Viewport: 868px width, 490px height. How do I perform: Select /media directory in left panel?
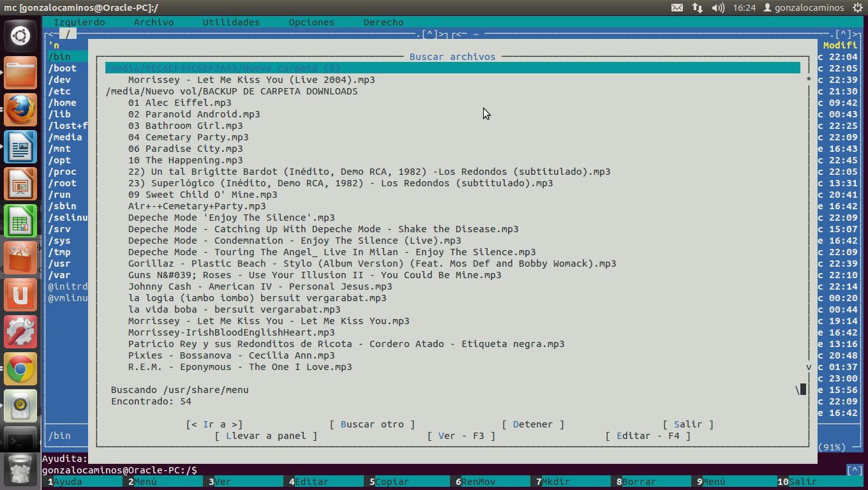[65, 137]
